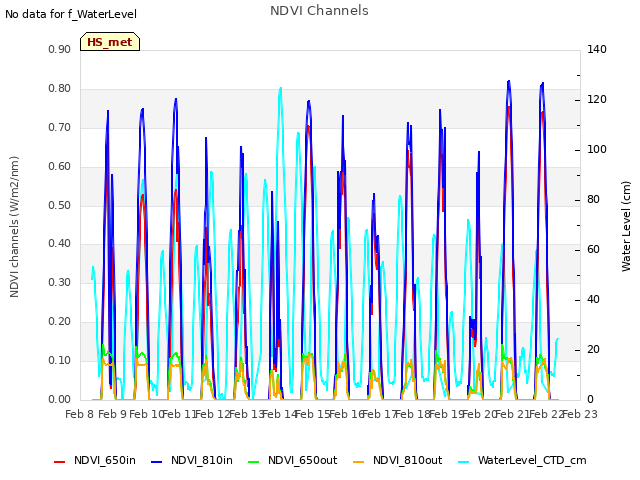The width and height of the screenshot is (640, 480).
Task: Select the NDVI_810out legend label
Action: coord(407,461)
